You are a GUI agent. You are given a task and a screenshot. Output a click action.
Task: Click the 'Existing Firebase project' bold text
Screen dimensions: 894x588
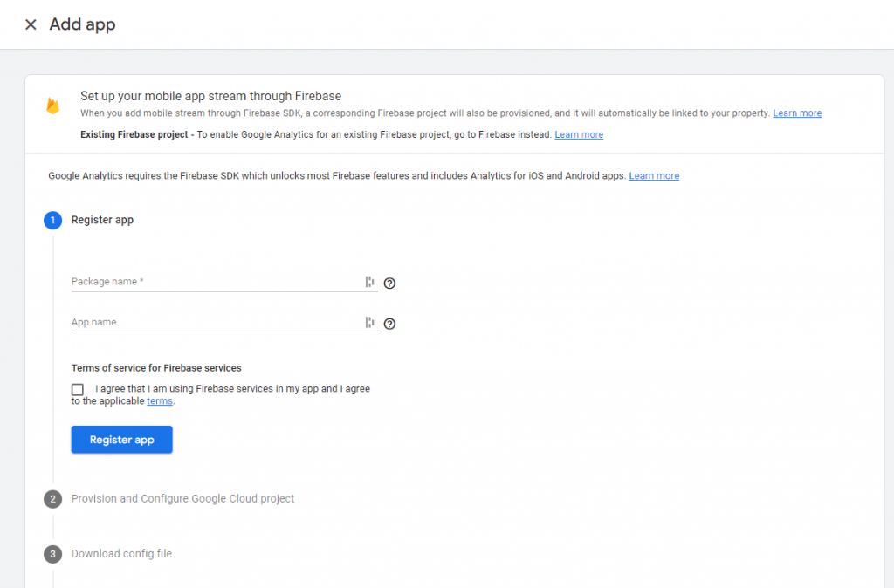134,134
